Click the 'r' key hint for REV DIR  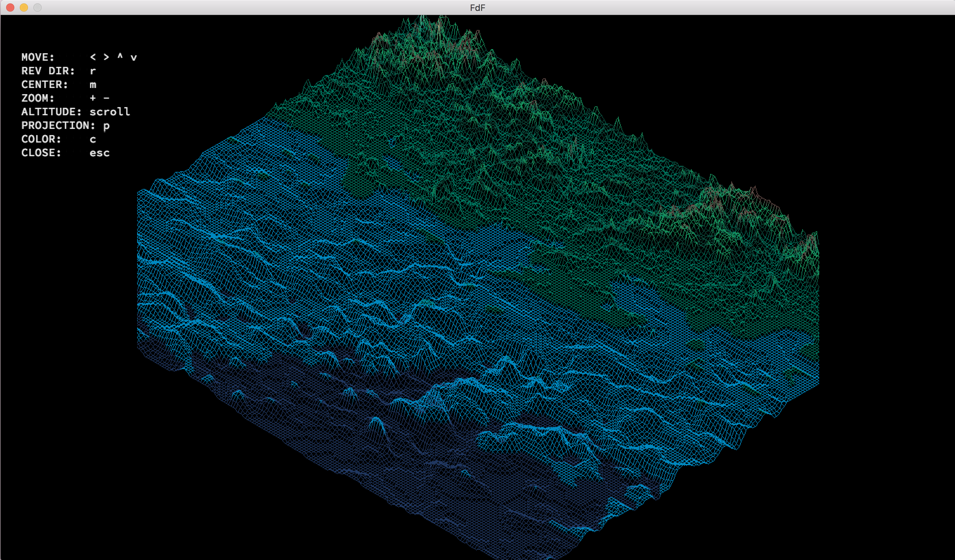coord(93,71)
